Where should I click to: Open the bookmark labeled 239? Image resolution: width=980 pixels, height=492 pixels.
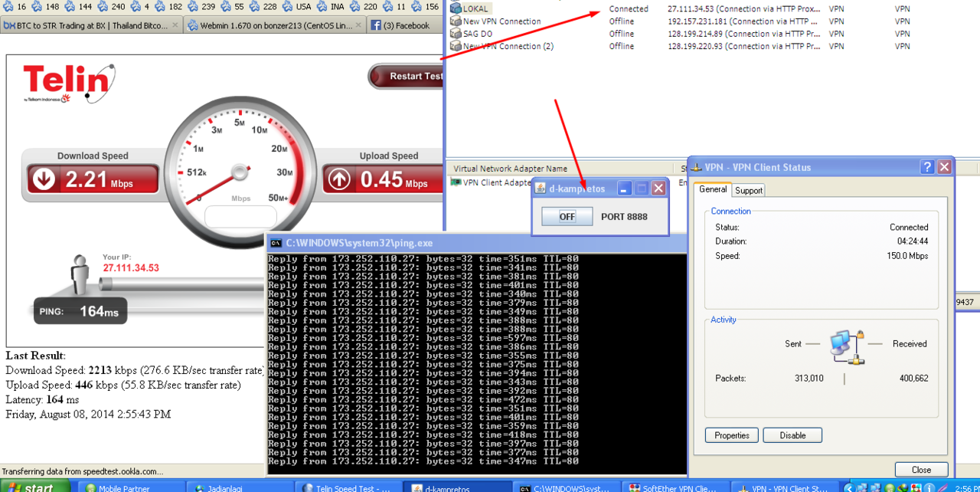coord(200,6)
